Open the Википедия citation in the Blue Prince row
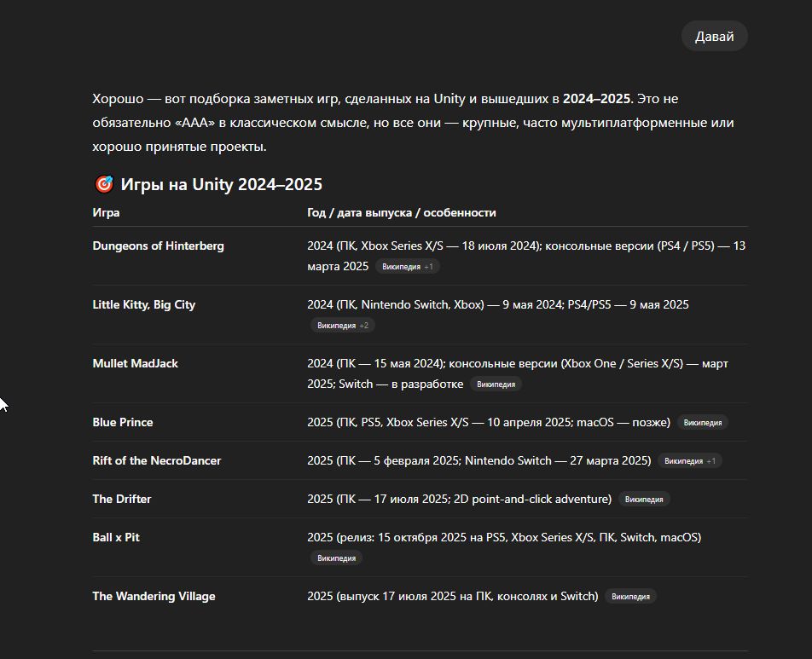812x659 pixels. click(x=703, y=423)
